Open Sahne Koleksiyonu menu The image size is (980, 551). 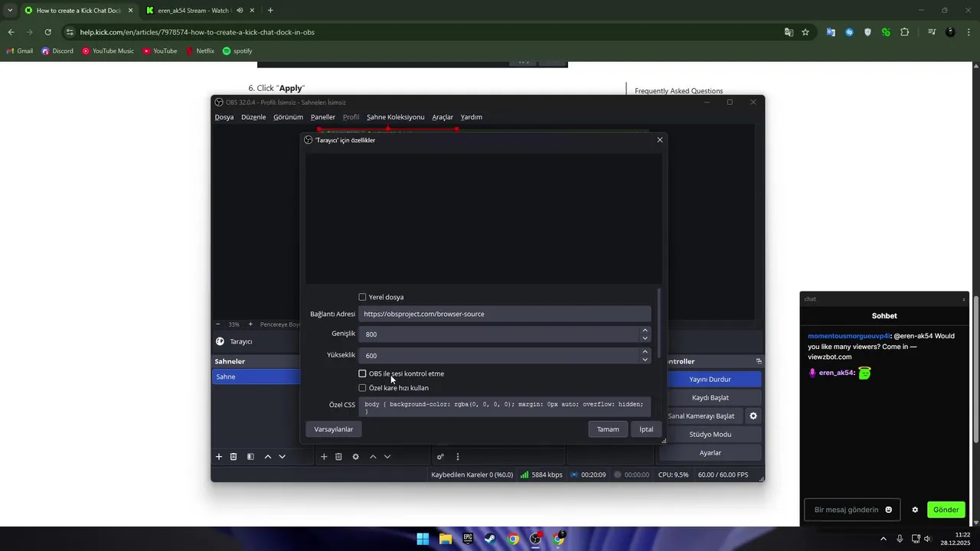click(395, 117)
